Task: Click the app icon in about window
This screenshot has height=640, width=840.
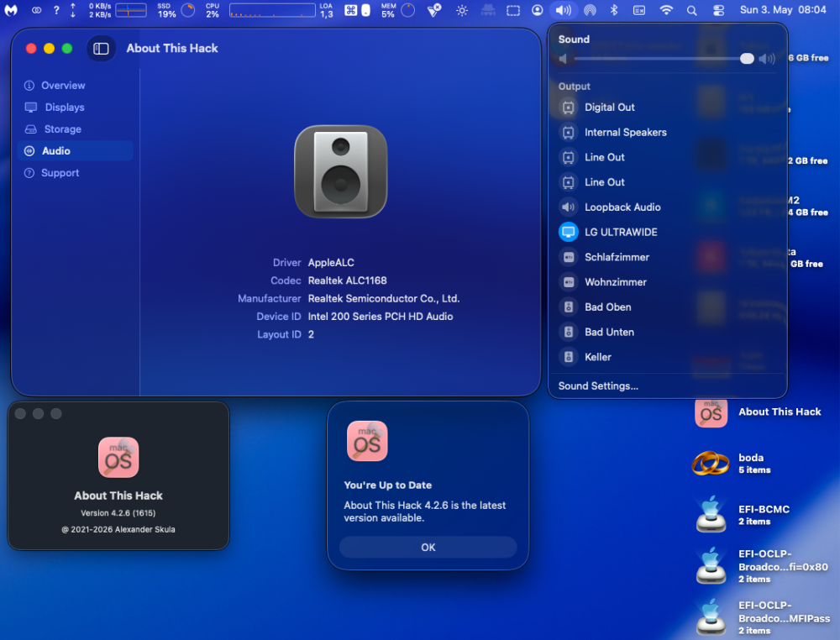Action: click(x=118, y=458)
